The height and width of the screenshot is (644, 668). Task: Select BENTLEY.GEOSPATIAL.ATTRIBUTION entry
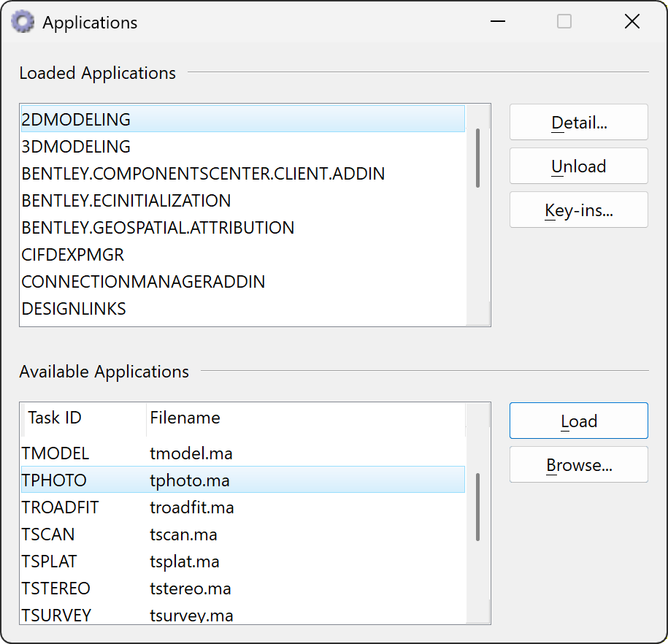[x=243, y=228]
